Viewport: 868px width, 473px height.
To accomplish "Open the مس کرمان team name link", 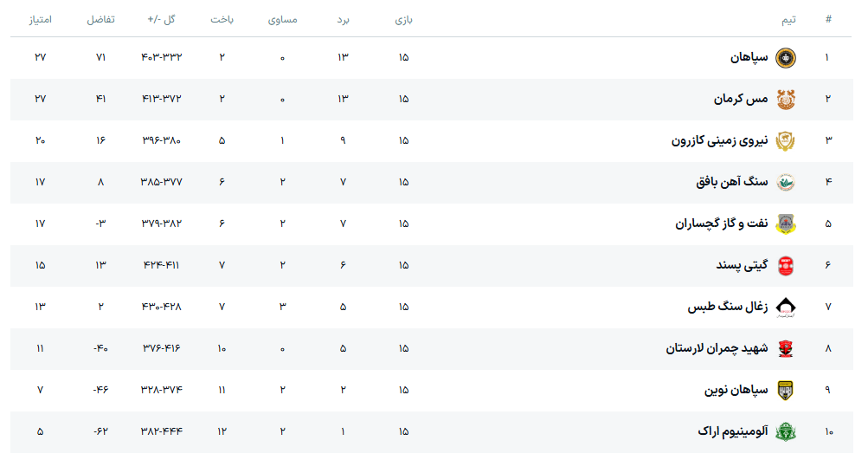I will 741,100.
